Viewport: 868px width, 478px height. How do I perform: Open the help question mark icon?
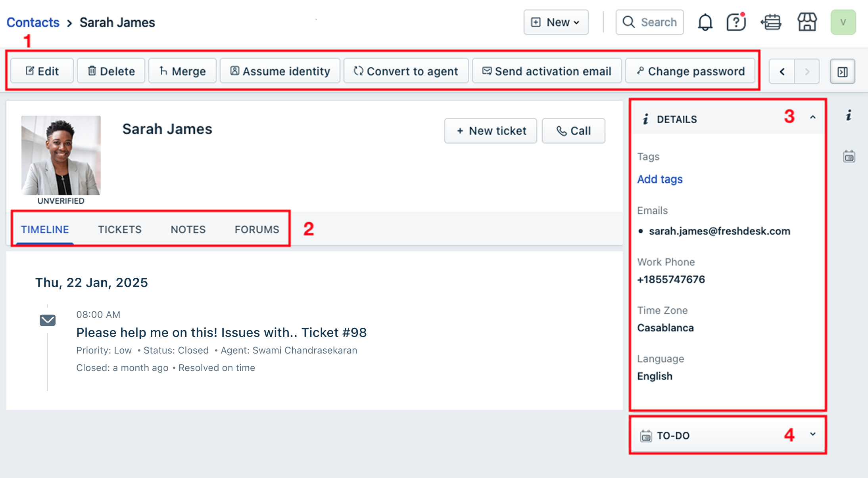point(736,22)
